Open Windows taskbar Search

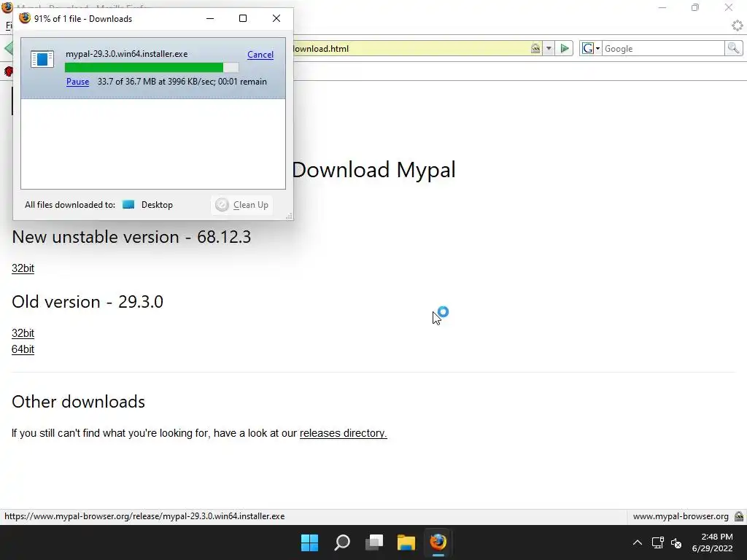point(342,542)
